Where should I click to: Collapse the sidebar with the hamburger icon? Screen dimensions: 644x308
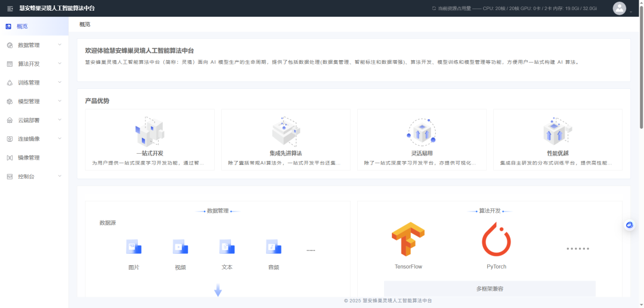pyautogui.click(x=10, y=8)
